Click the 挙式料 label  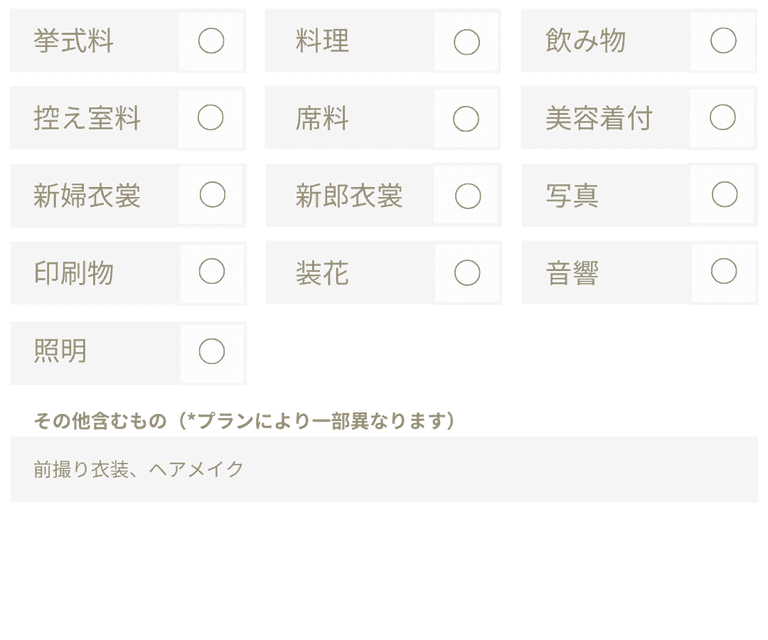(x=73, y=41)
